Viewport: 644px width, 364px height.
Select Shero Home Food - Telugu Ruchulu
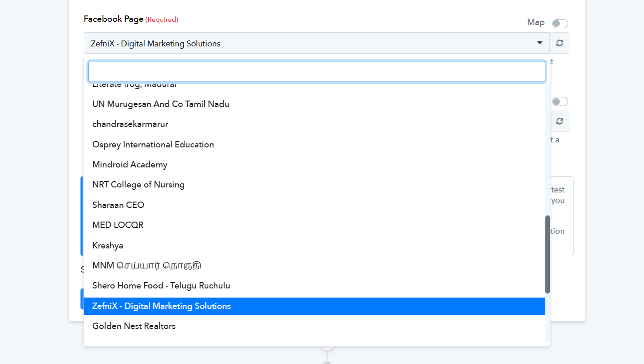[314, 286]
